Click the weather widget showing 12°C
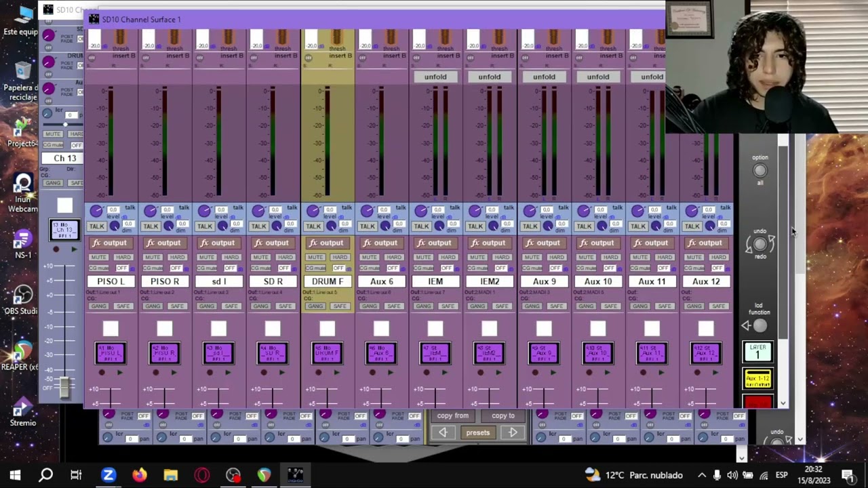This screenshot has width=868, height=488. [635, 475]
